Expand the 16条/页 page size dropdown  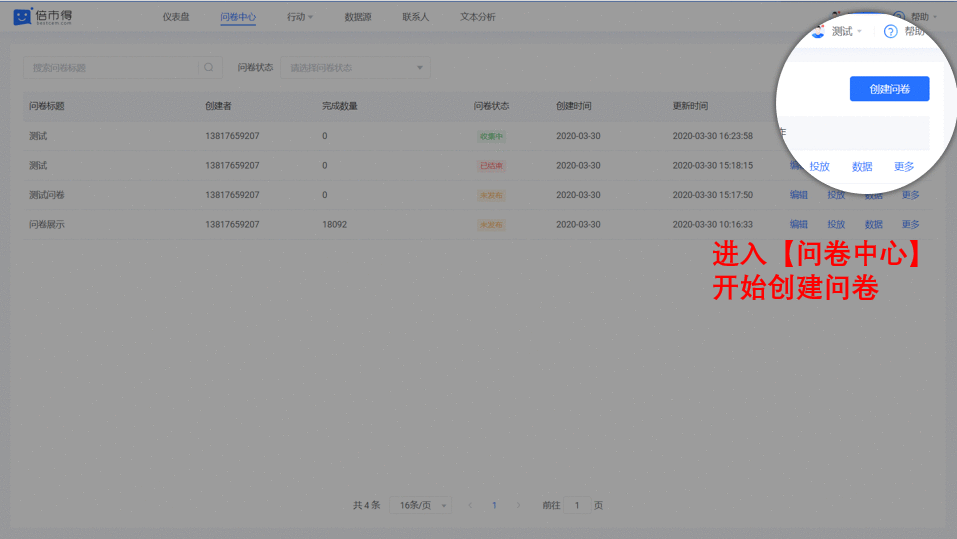(x=420, y=506)
